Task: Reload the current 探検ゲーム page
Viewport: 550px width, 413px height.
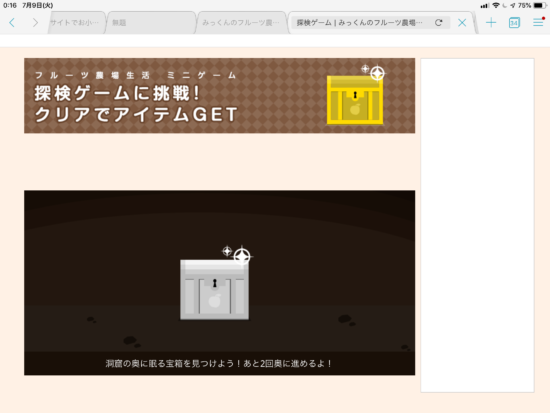Action: [438, 23]
